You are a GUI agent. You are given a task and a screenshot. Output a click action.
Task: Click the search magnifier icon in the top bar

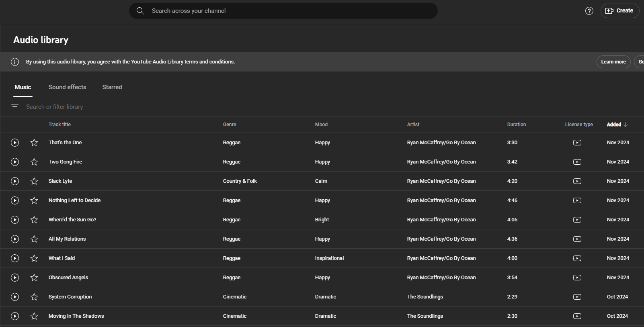pos(140,11)
